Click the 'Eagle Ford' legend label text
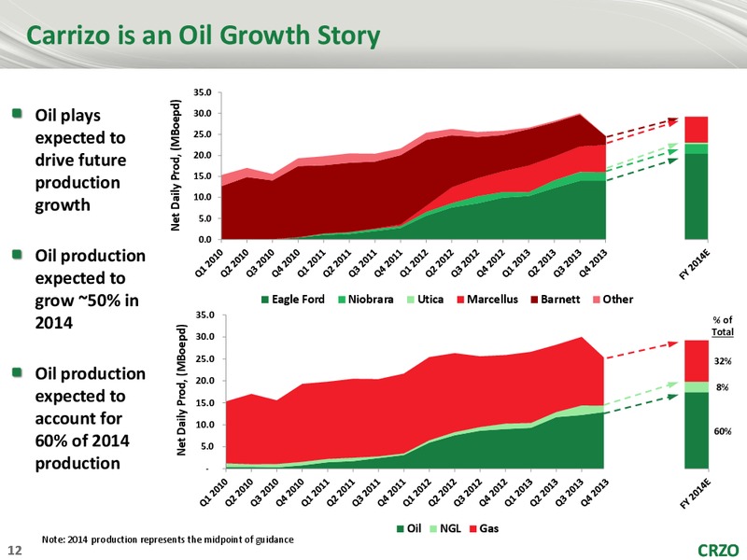747x560 pixels. tap(298, 300)
